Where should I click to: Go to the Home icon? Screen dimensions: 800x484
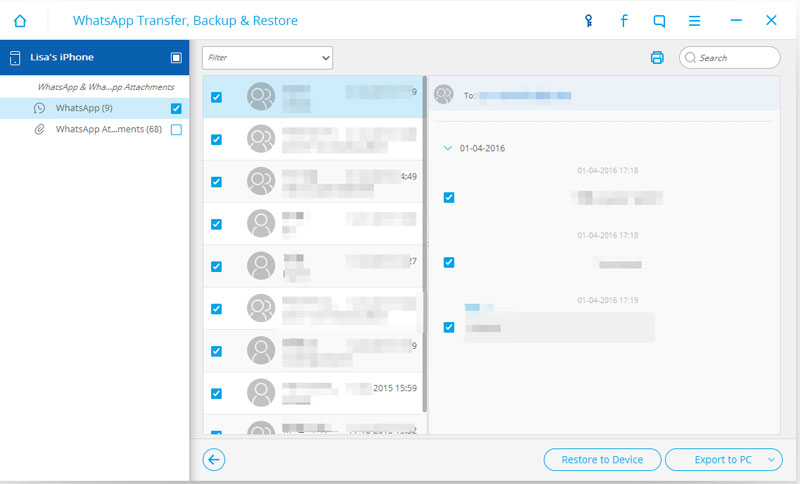(20, 21)
